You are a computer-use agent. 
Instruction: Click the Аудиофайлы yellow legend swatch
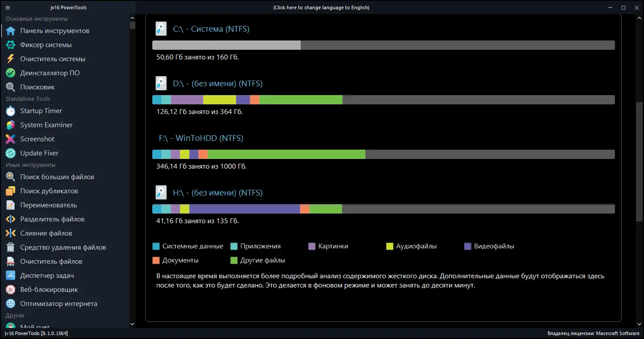click(x=390, y=247)
